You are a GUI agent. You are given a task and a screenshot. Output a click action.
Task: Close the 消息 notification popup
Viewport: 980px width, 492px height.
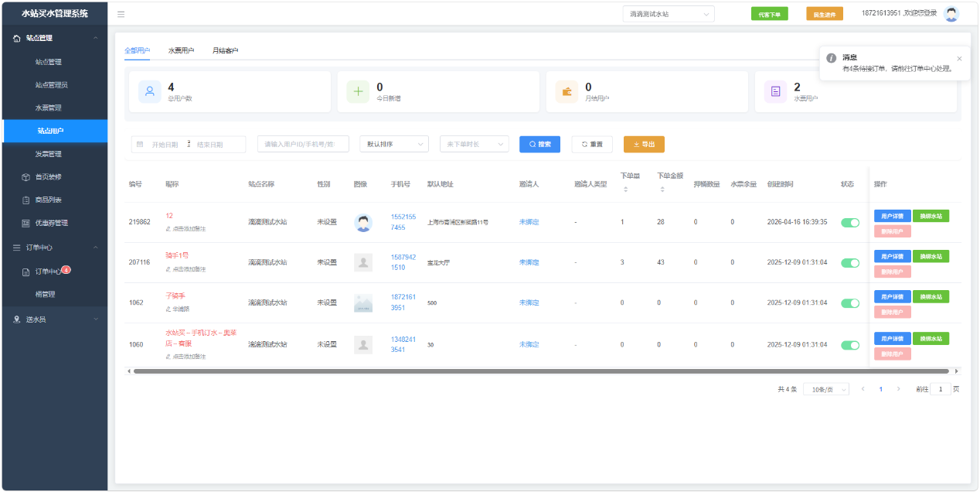[x=959, y=58]
